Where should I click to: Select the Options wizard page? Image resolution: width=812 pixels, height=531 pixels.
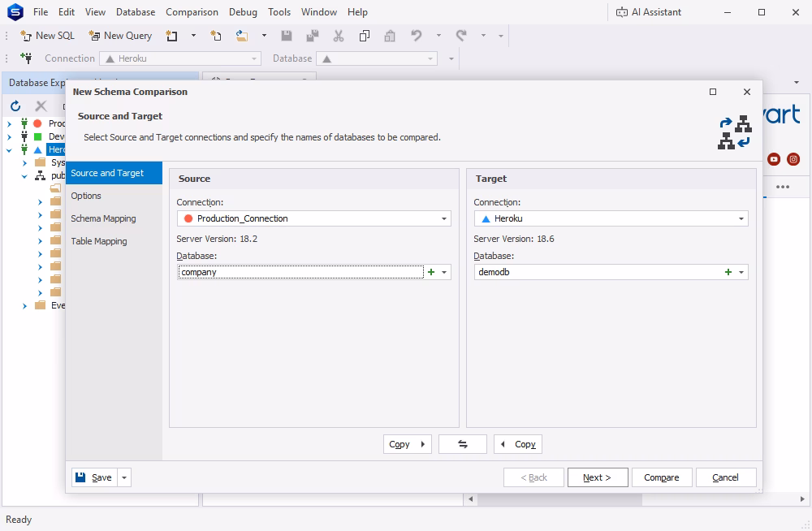pyautogui.click(x=114, y=196)
